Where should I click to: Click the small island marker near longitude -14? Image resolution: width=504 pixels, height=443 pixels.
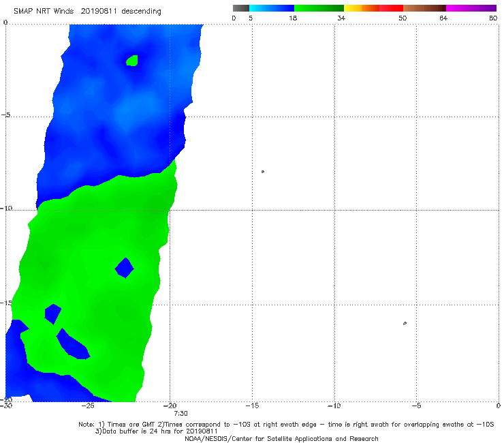pos(263,172)
